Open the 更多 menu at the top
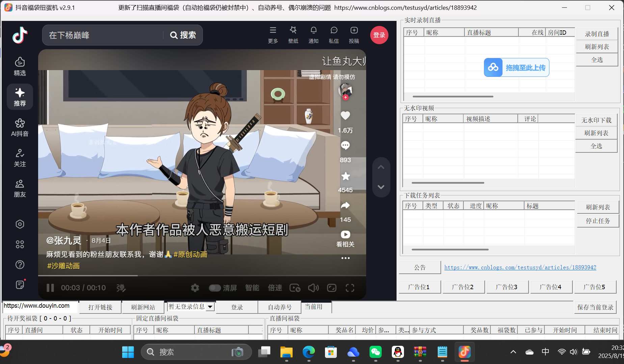Viewport: 624px width, 364px height. (272, 35)
